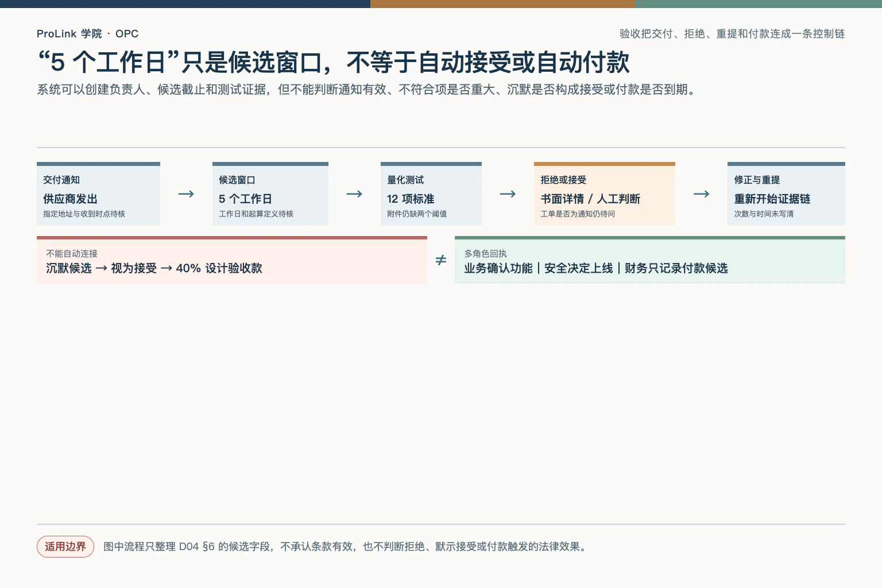The width and height of the screenshot is (882, 588).
Task: Click the arrow between 量化测试 and 拒绝或接受
Action: click(508, 194)
